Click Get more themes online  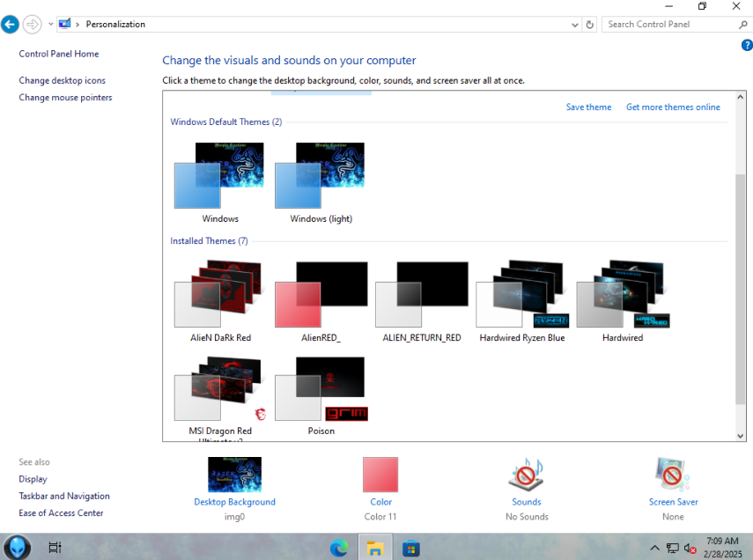(x=673, y=107)
